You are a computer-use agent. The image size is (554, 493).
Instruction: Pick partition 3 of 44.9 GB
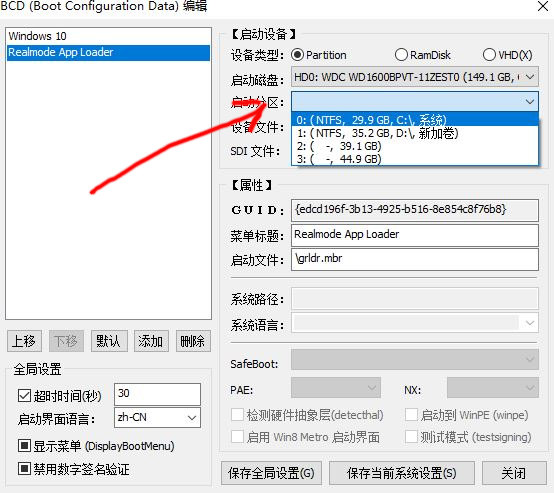tap(415, 159)
